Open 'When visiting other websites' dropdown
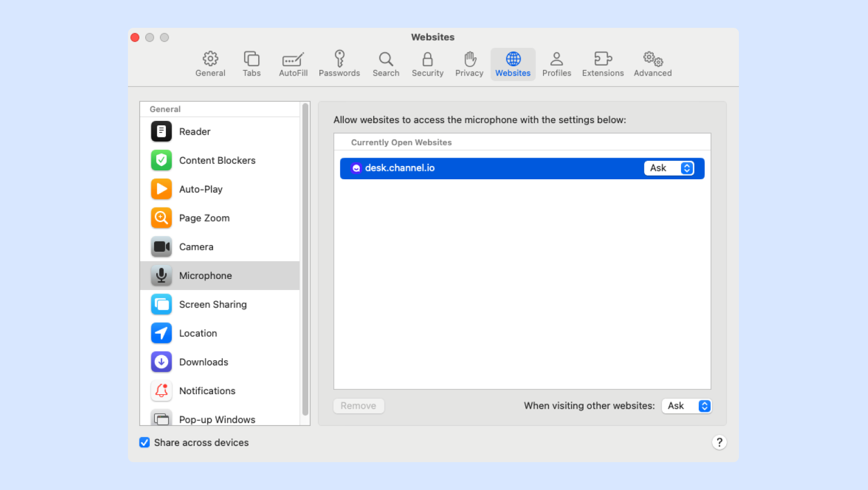This screenshot has height=490, width=868. tap(687, 406)
